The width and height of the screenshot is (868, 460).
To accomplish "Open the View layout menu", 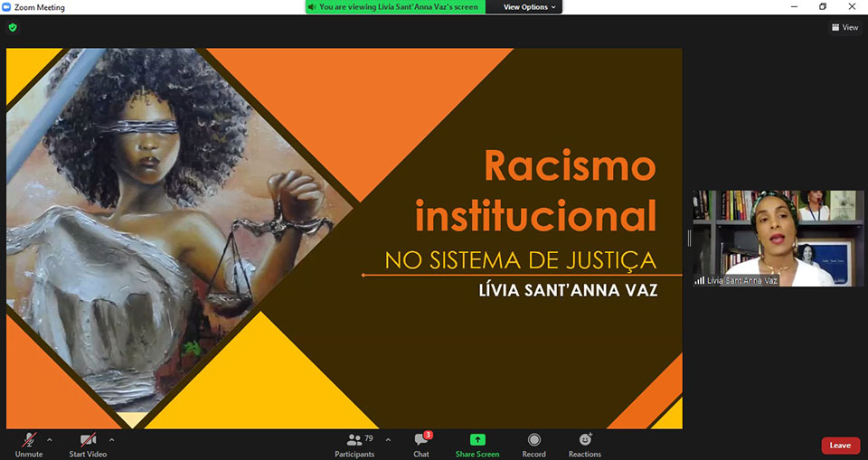I will [844, 28].
